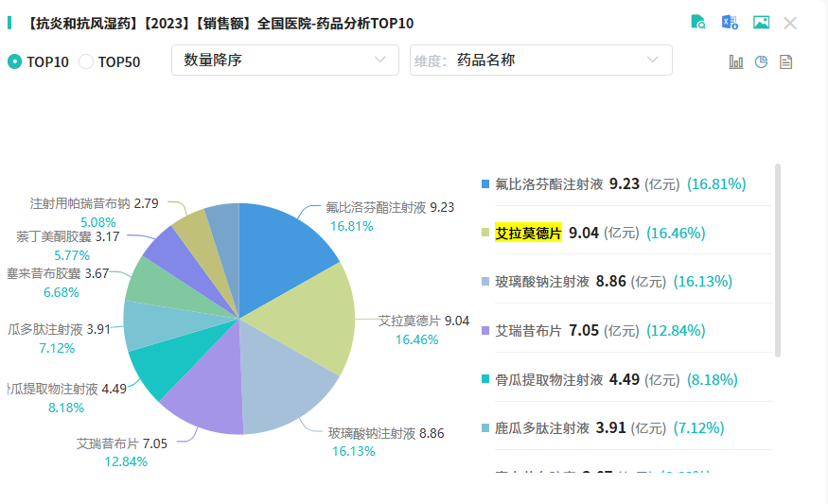This screenshot has width=828, height=504.
Task: Switch to pie chart view icon
Action: tap(761, 61)
